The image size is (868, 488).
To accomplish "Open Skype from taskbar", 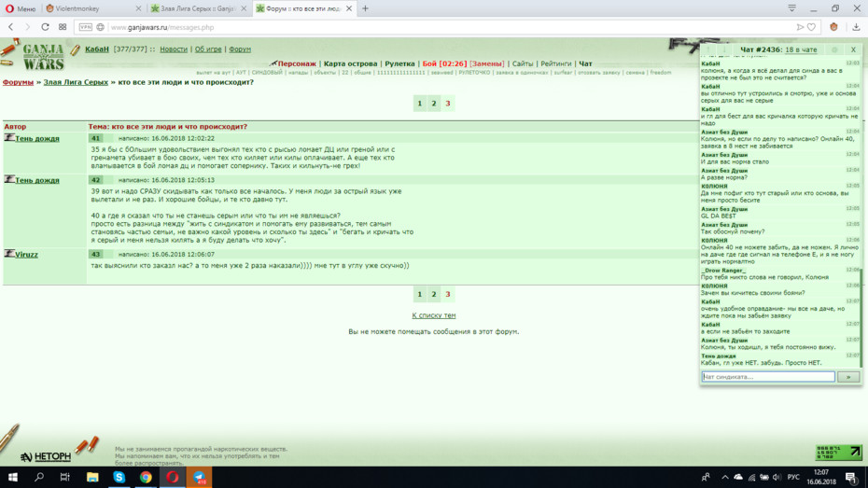I will point(119,477).
